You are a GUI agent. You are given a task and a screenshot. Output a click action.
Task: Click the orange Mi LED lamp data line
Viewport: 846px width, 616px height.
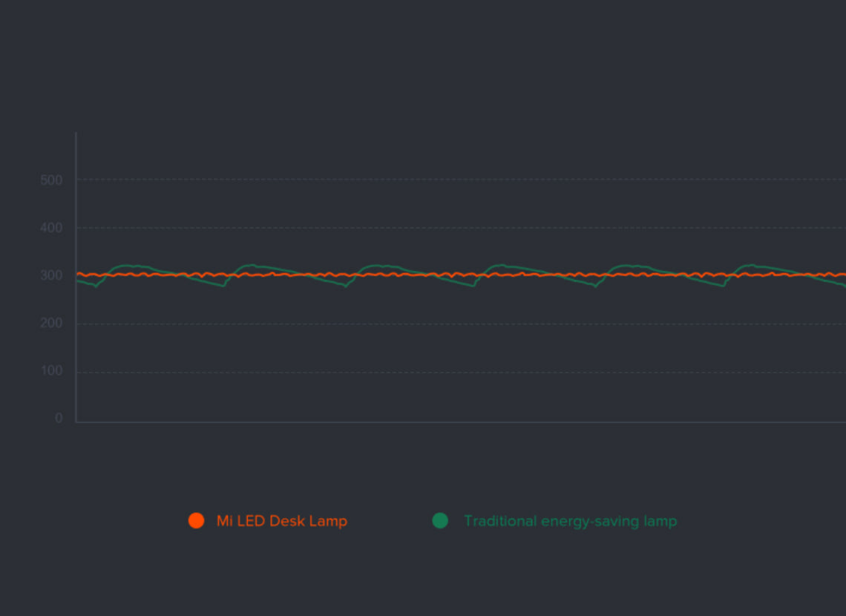(x=416, y=275)
